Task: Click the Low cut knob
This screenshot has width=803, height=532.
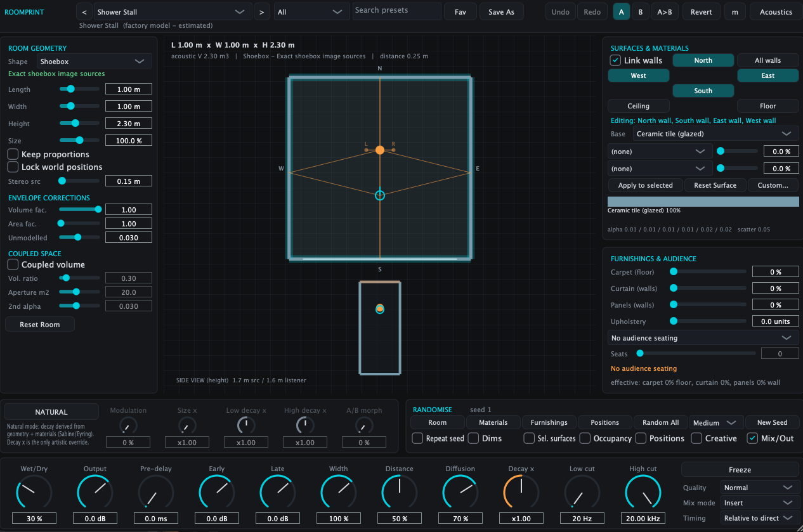Action: click(x=582, y=493)
